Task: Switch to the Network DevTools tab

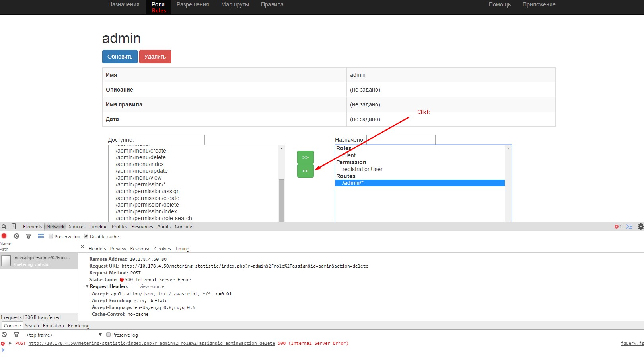Action: (x=55, y=227)
